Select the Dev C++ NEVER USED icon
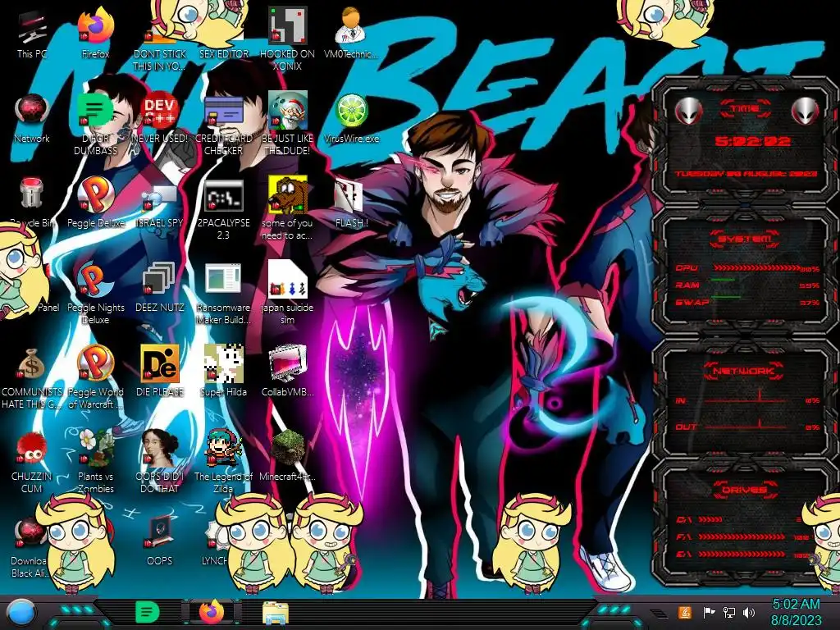 pyautogui.click(x=160, y=112)
